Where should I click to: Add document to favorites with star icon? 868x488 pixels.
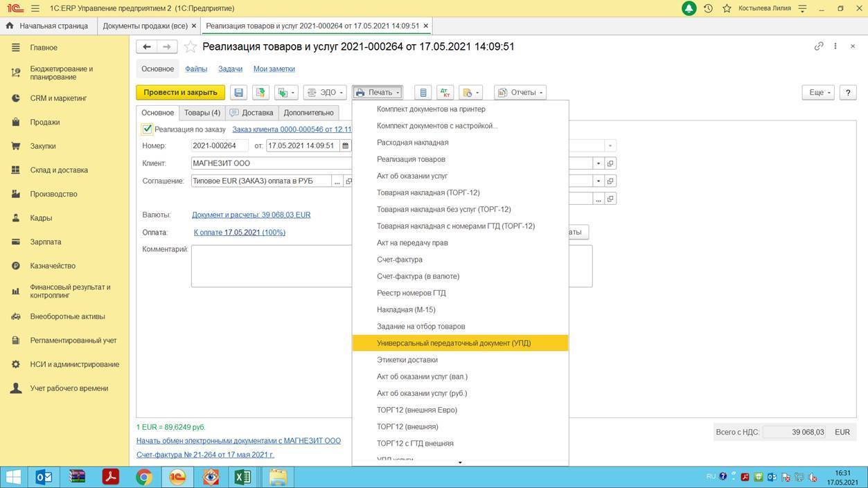[191, 47]
